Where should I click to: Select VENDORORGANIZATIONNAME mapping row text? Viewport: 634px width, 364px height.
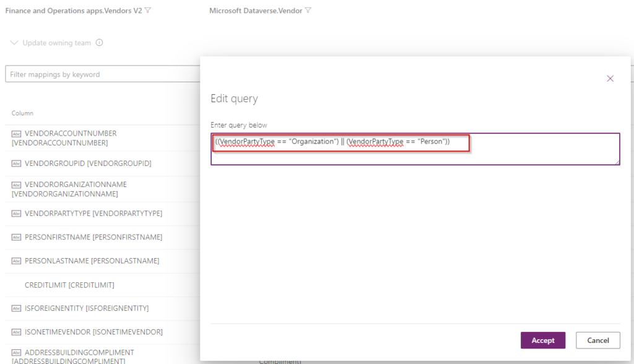[x=69, y=189]
